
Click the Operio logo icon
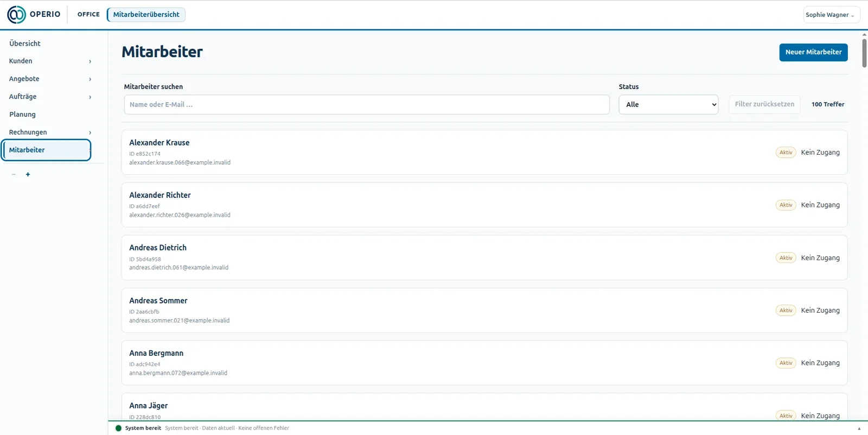[x=16, y=15]
